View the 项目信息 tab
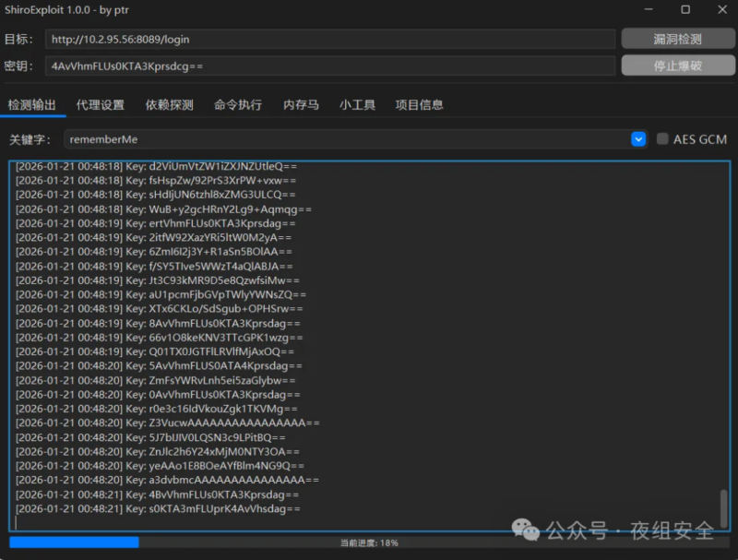This screenshot has height=560, width=738. point(420,105)
